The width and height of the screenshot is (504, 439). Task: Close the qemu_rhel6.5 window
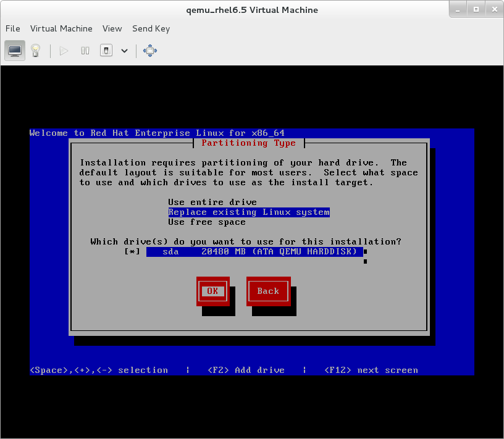point(494,10)
